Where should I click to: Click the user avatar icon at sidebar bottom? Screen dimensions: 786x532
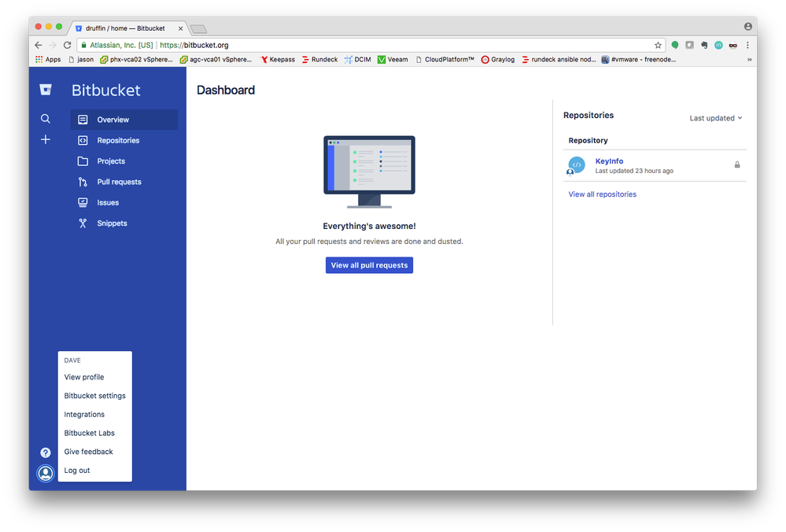coord(46,473)
